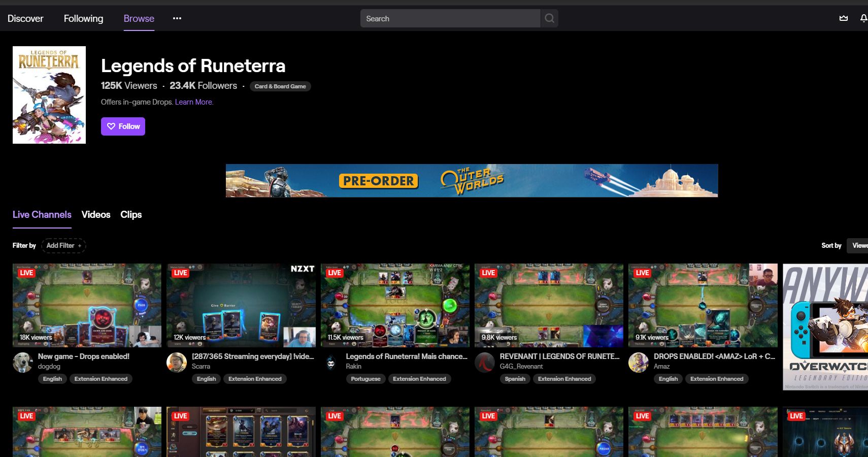Click the Scarra channel name
This screenshot has height=457, width=868.
[x=201, y=366]
